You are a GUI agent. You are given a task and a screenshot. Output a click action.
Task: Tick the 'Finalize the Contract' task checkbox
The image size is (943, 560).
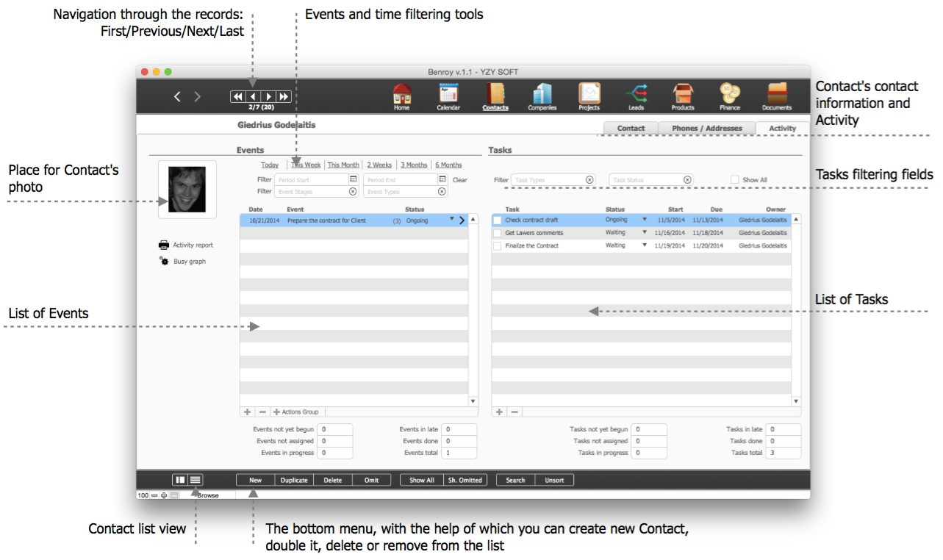click(x=498, y=246)
